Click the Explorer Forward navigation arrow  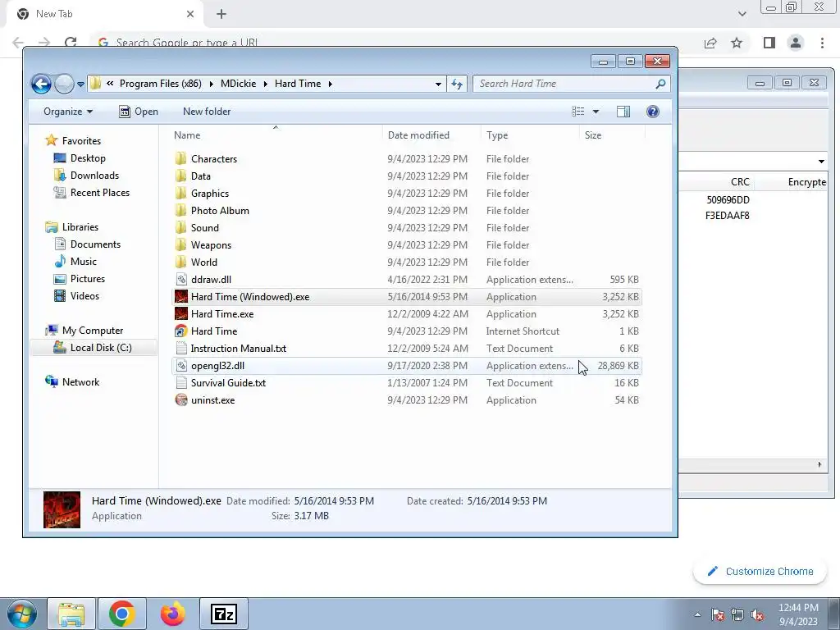click(x=64, y=84)
